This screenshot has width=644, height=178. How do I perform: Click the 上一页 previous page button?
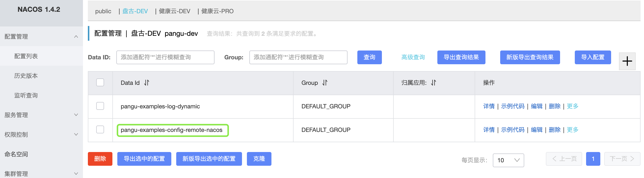564,159
